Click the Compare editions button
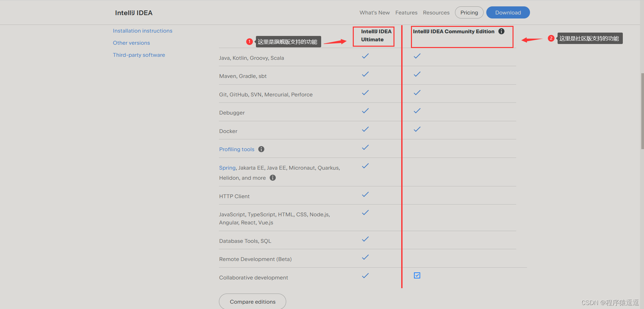Image resolution: width=644 pixels, height=309 pixels. 253,301
